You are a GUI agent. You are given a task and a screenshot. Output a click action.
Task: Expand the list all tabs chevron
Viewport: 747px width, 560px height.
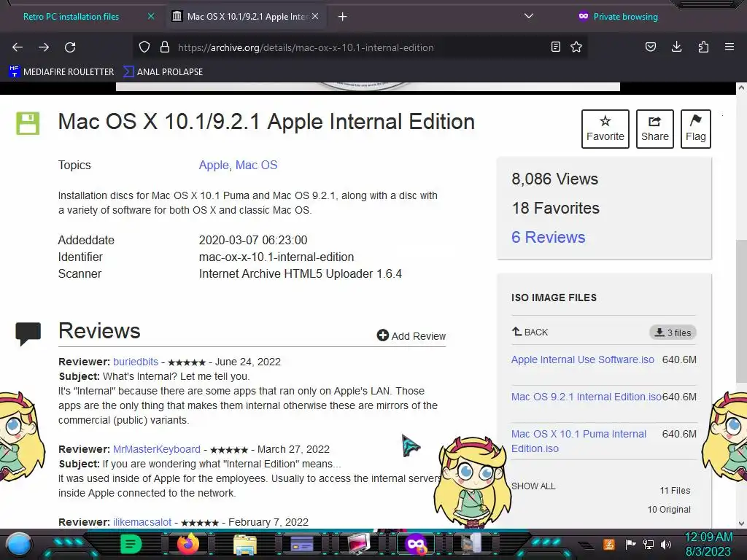pos(528,16)
